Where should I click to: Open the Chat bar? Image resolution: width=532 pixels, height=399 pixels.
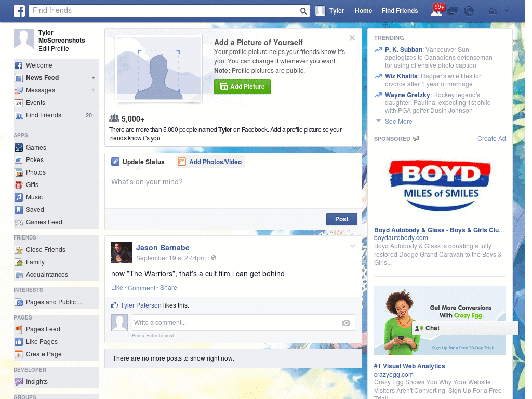tap(465, 328)
